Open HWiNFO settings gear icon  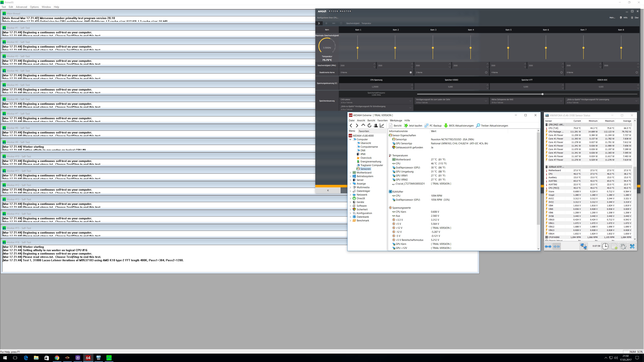(x=623, y=246)
